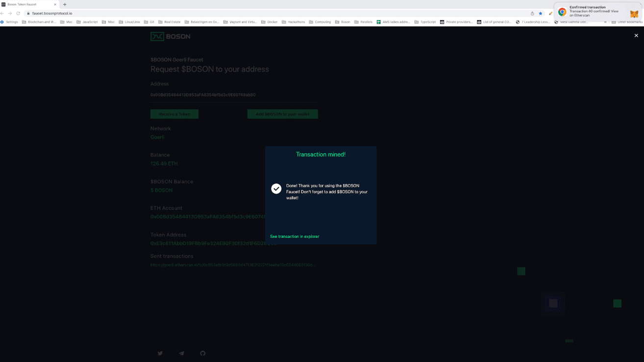
Task: Click the Transaction mined! heading
Action: (321, 155)
